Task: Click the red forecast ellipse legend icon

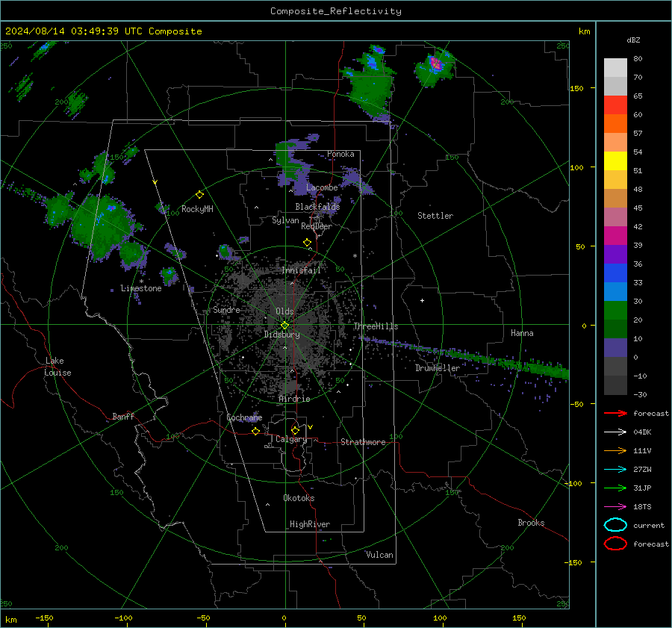Action: coord(615,544)
